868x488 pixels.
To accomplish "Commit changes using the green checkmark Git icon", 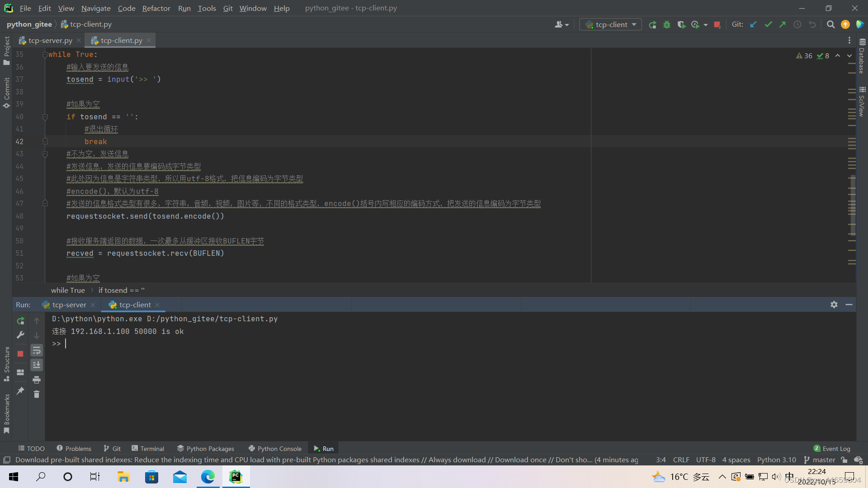I will point(768,25).
